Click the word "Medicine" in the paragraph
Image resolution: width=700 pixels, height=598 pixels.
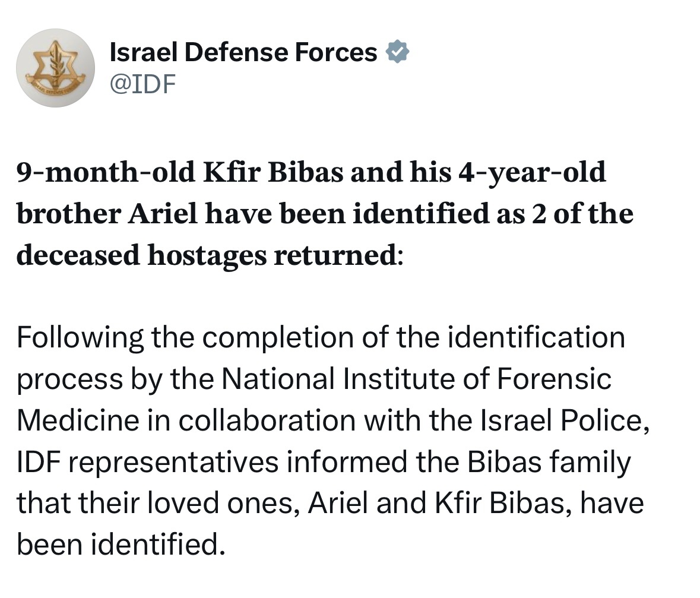pyautogui.click(x=78, y=420)
